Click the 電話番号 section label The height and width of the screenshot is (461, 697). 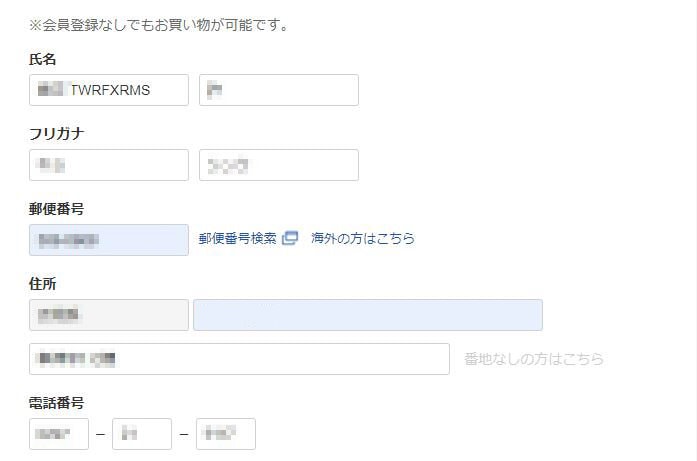(56, 402)
